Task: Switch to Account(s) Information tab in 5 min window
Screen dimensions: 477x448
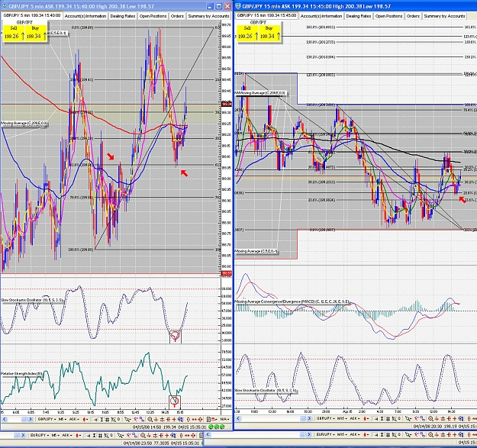Action: point(85,16)
